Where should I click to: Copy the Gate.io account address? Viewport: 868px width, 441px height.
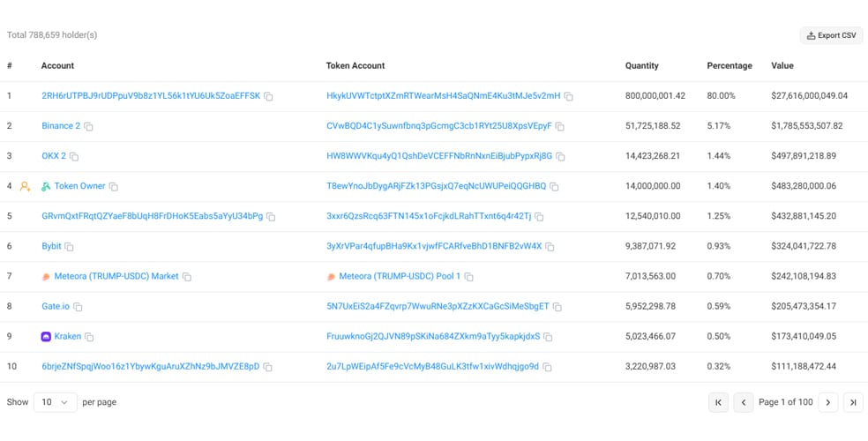[x=78, y=307]
